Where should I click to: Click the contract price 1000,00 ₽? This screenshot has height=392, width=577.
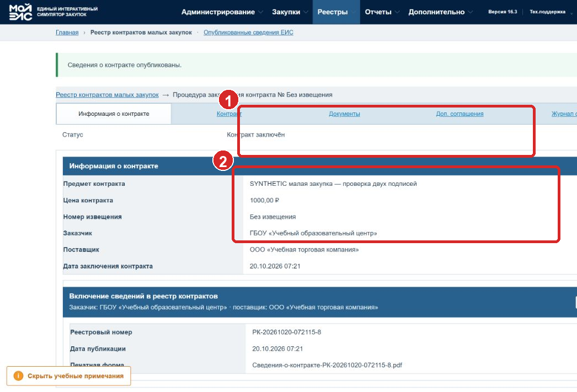264,200
